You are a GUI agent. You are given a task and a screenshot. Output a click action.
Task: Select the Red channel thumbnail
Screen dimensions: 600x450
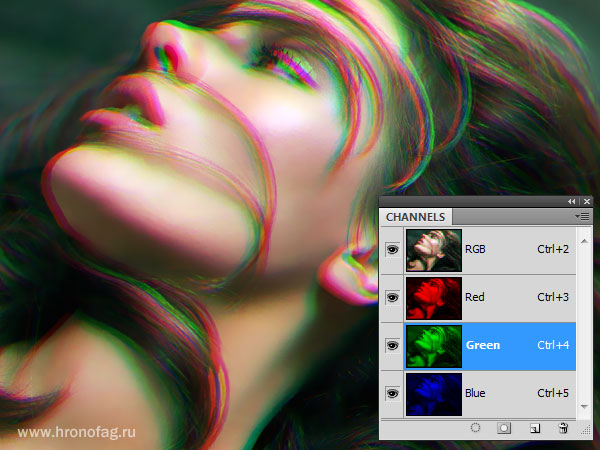pos(434,298)
